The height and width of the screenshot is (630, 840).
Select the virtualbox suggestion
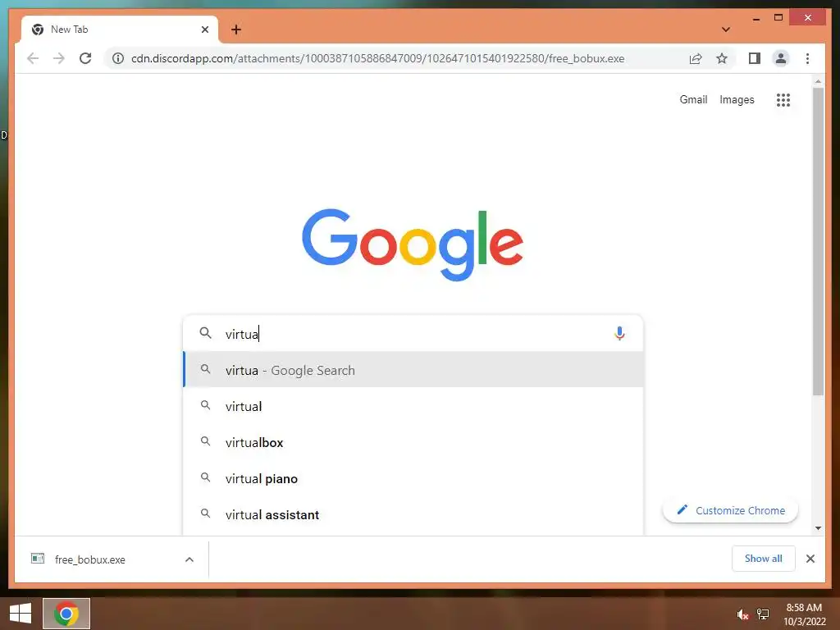point(413,442)
